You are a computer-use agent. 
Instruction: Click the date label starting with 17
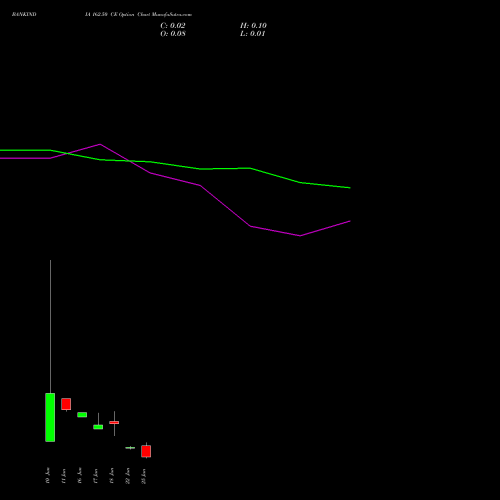[96, 476]
